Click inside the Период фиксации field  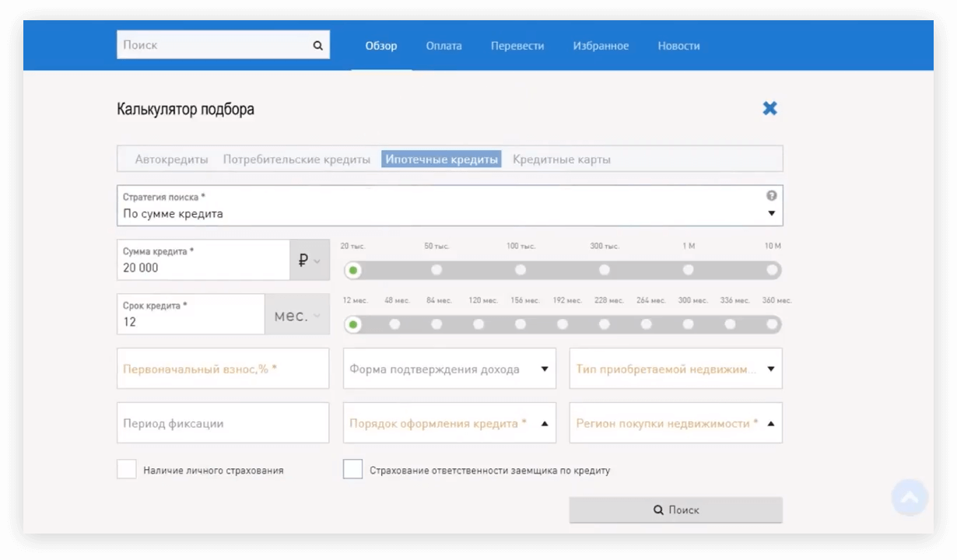(223, 423)
